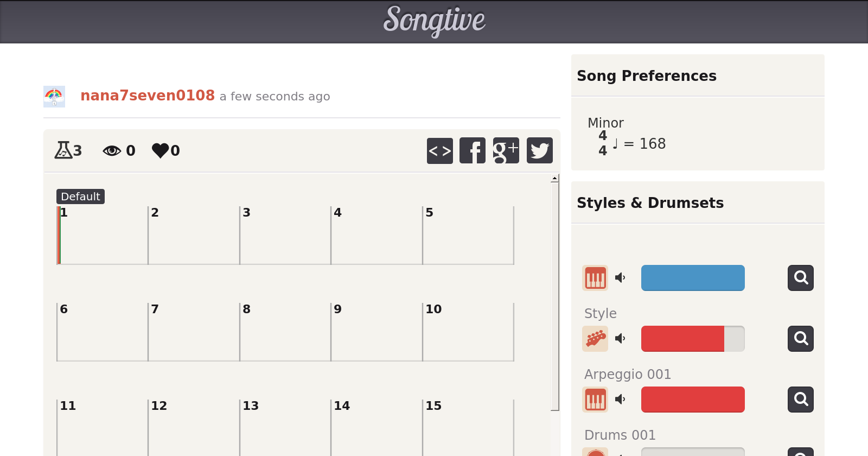The image size is (868, 456).
Task: Open the search button below Arpeggio 001 label
Action: click(x=800, y=400)
